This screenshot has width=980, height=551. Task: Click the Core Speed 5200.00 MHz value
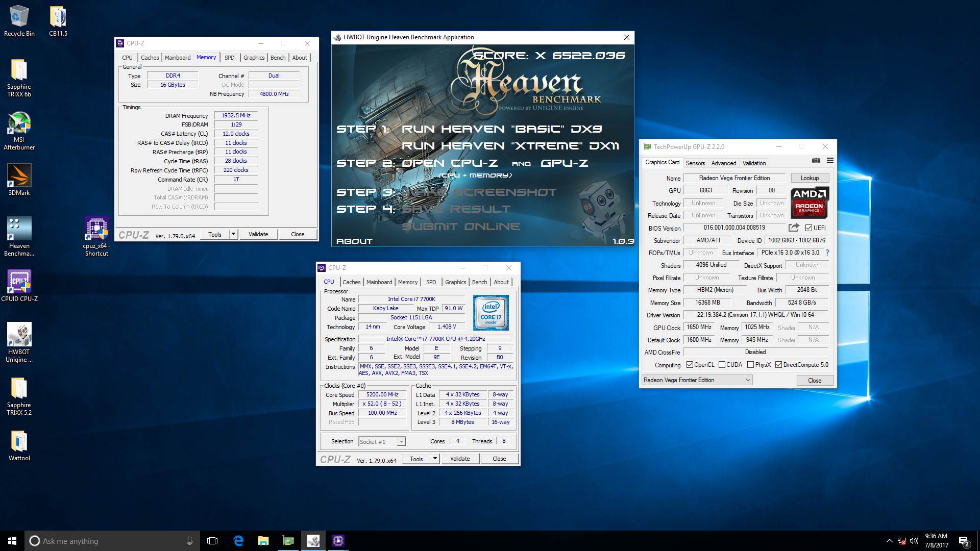(x=382, y=394)
